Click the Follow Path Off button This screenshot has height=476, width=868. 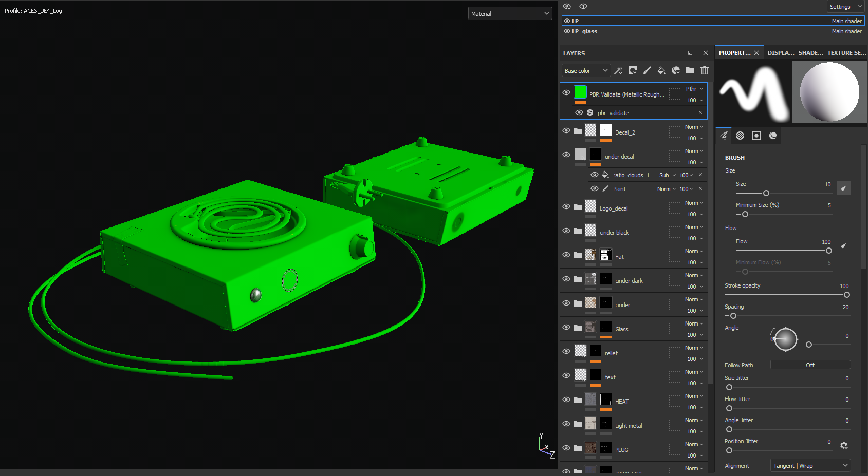coord(810,365)
